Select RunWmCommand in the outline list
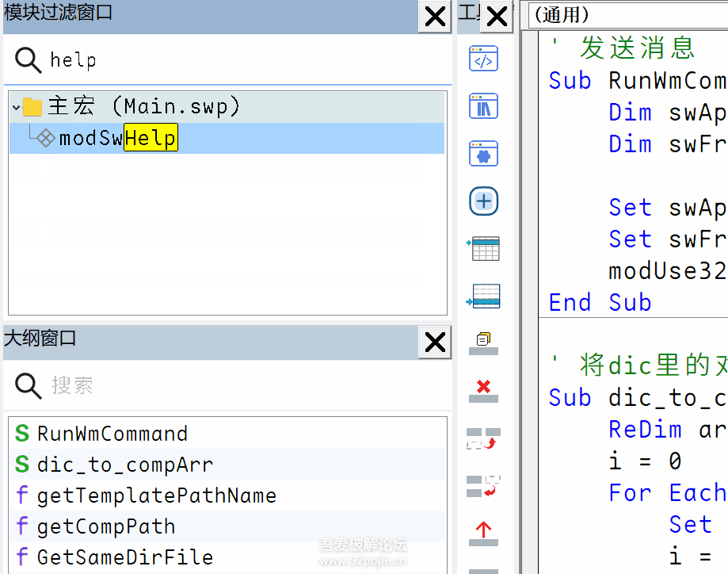 [x=112, y=434]
